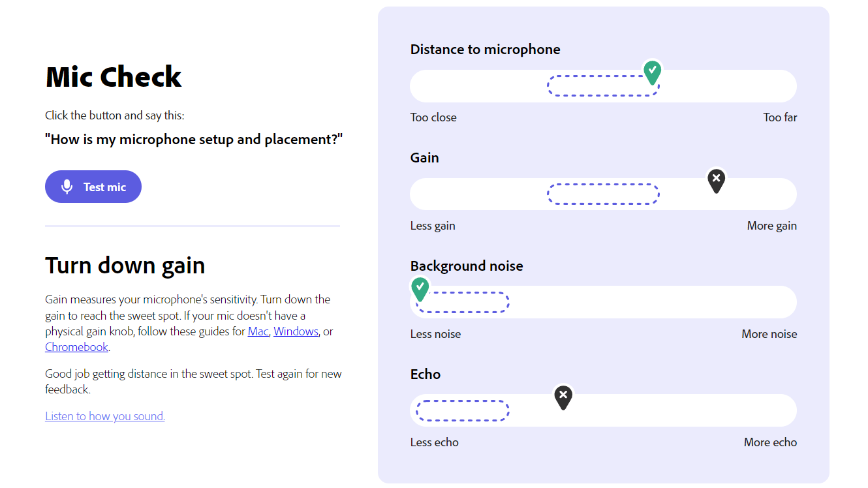Viewport: 868px width, 488px height.
Task: Click the dashed sweet spot on Echo slider
Action: click(x=462, y=411)
